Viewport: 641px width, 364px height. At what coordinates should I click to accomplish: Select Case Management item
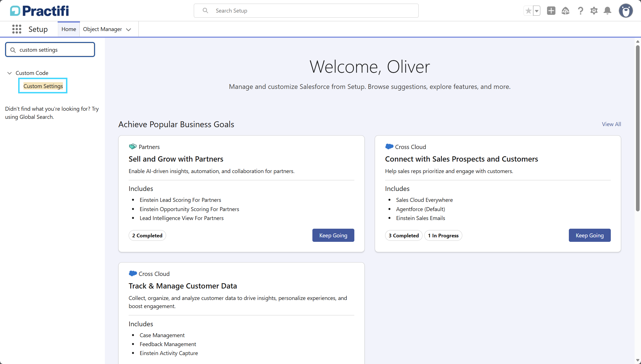coord(162,335)
